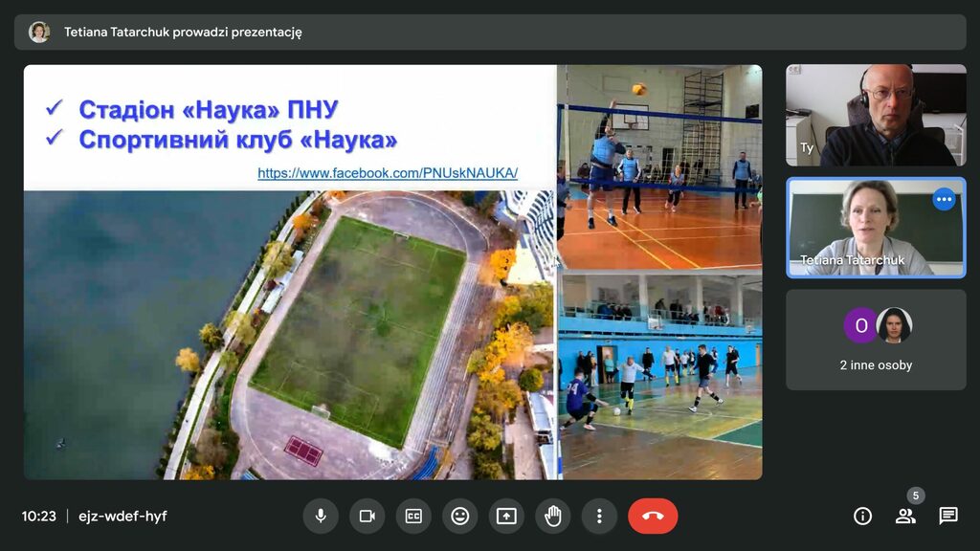
Task: Open the emoji reactions panel
Action: click(x=460, y=516)
